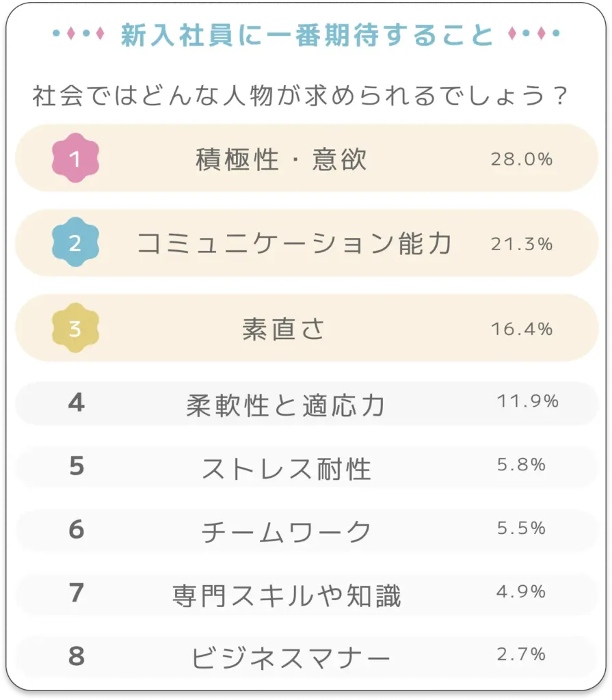Click the yellow number 3 badge
The height and width of the screenshot is (700, 612).
tap(75, 329)
